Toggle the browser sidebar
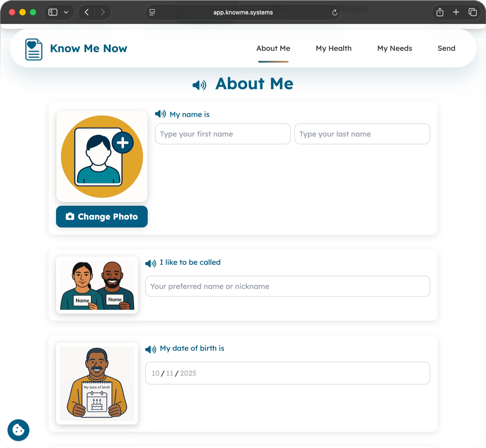486x448 pixels. click(53, 12)
